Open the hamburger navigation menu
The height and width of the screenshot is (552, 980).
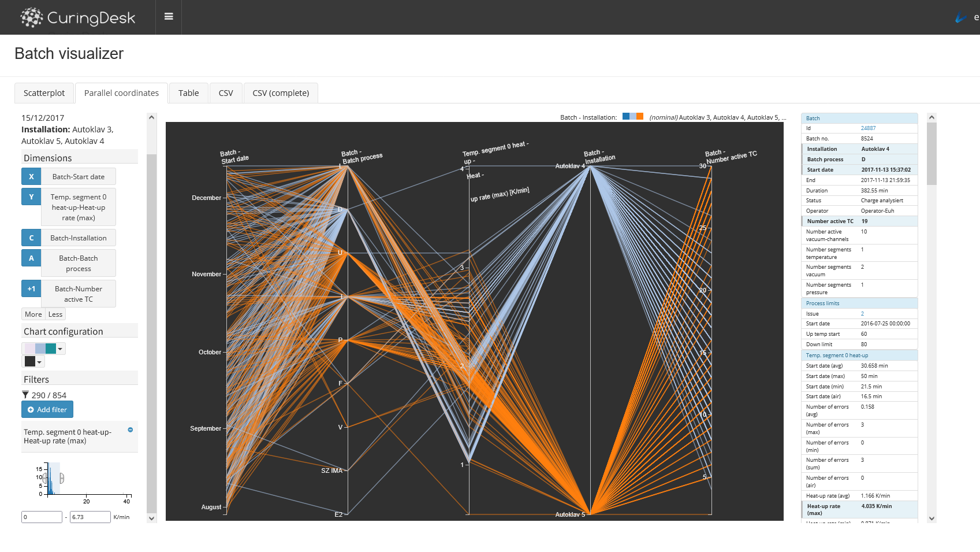pyautogui.click(x=169, y=17)
